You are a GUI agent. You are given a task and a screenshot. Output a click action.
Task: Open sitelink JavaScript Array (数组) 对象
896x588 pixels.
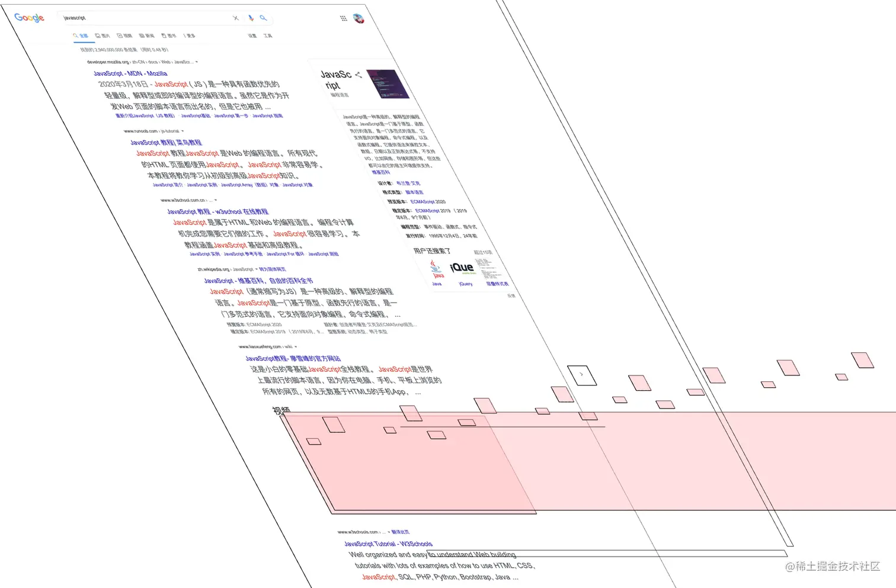(249, 185)
